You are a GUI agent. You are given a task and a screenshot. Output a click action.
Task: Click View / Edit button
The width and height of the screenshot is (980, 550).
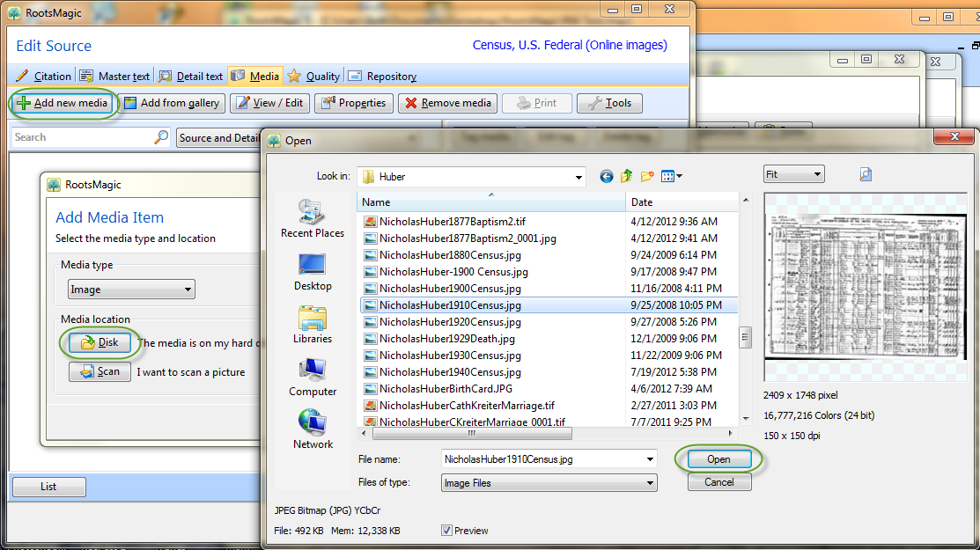point(270,103)
